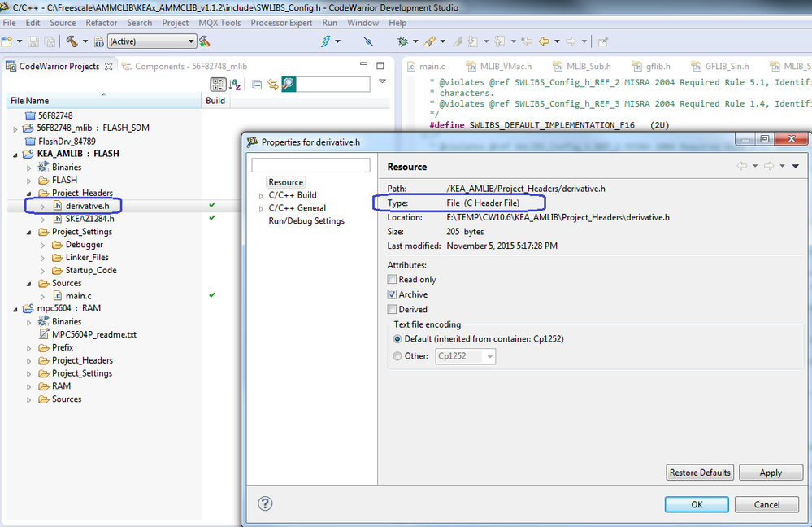This screenshot has height=527, width=812.
Task: Click the binary file 010 icon
Action: pos(99,41)
